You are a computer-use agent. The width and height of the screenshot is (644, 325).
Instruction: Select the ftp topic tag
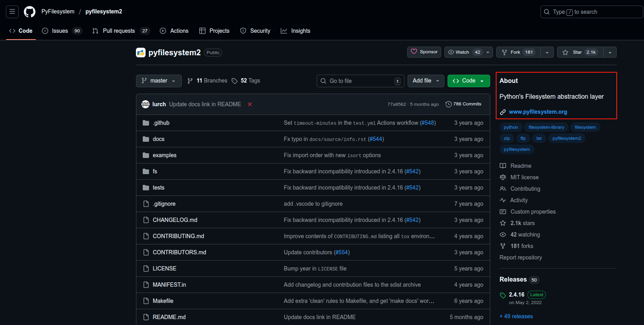coord(523,138)
